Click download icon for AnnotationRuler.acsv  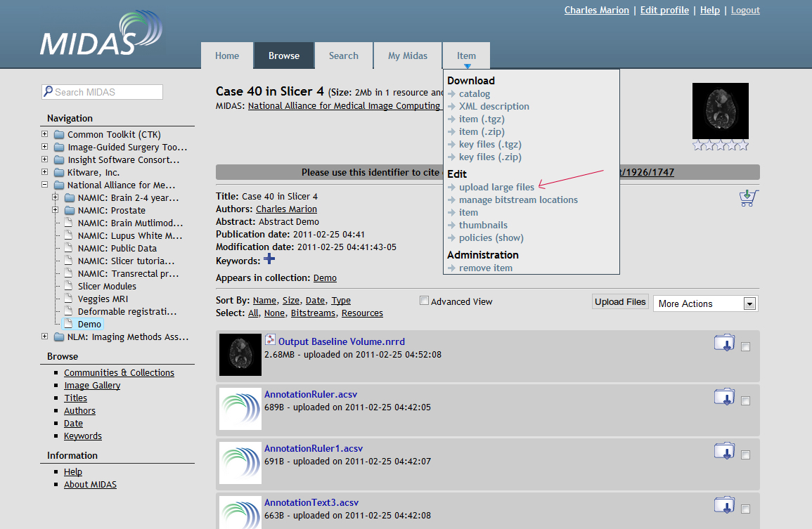tap(724, 397)
